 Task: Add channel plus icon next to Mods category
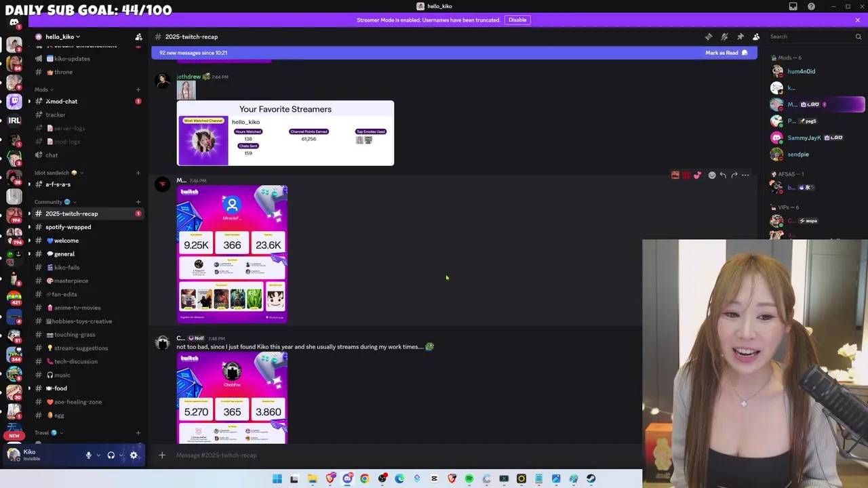(x=138, y=89)
